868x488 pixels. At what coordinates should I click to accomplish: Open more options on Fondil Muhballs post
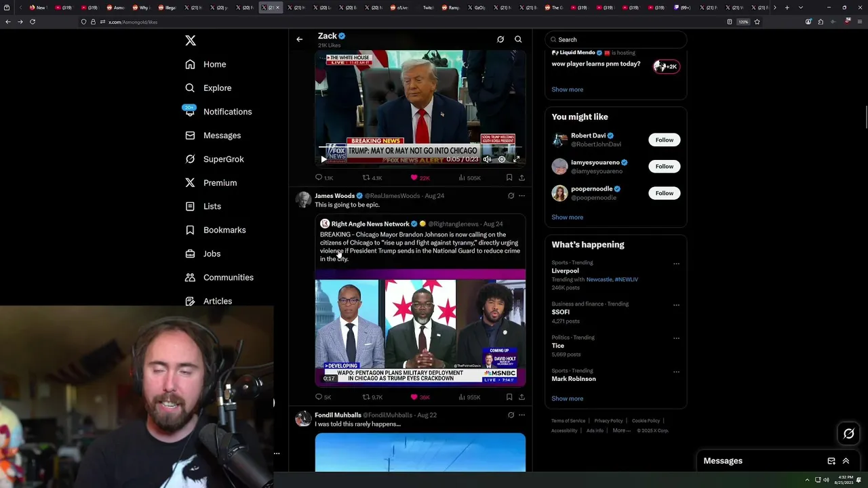point(521,415)
